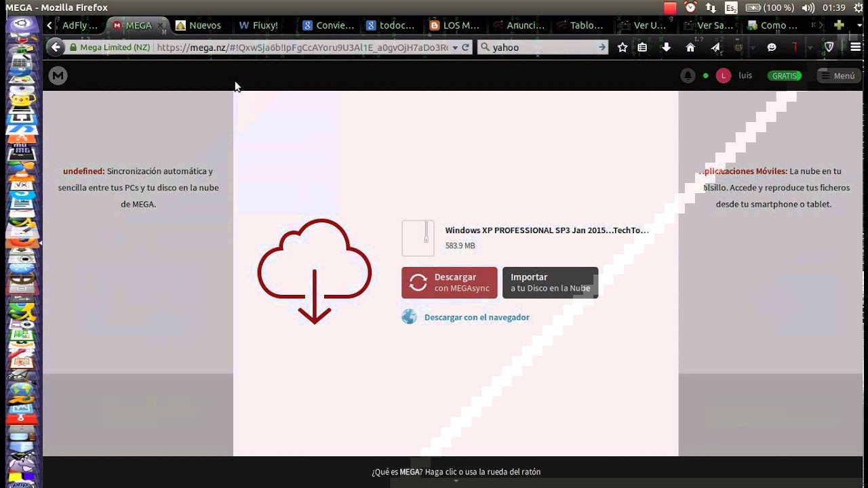Click the red T toolbar icon
Screen dimensions: 868x488
[x=795, y=47]
